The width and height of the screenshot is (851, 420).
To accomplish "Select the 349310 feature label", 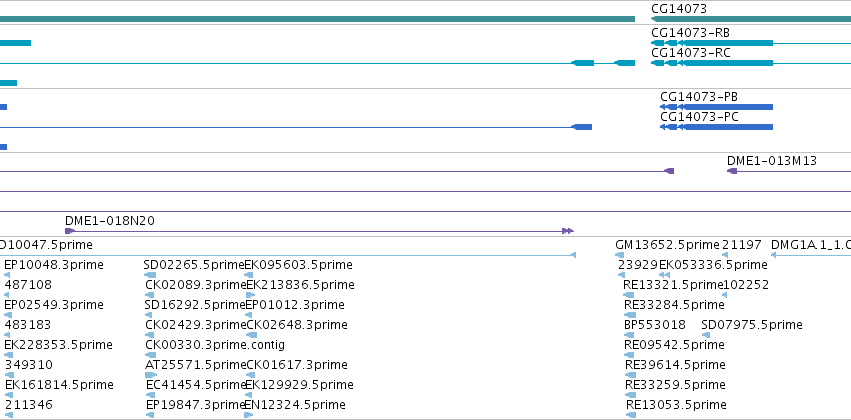I will [x=29, y=365].
